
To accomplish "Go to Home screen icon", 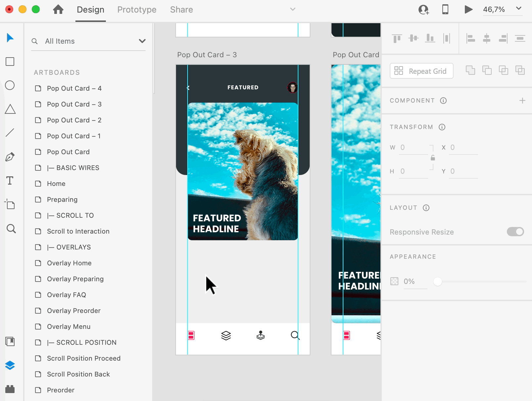I will tap(58, 10).
